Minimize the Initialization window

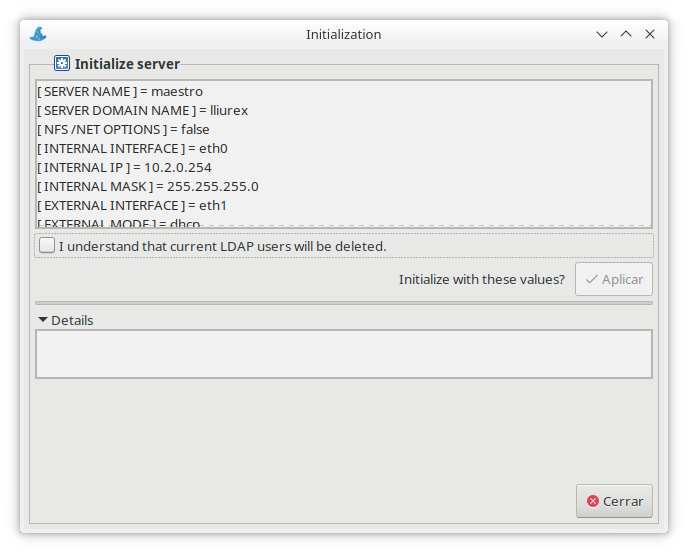click(x=602, y=34)
